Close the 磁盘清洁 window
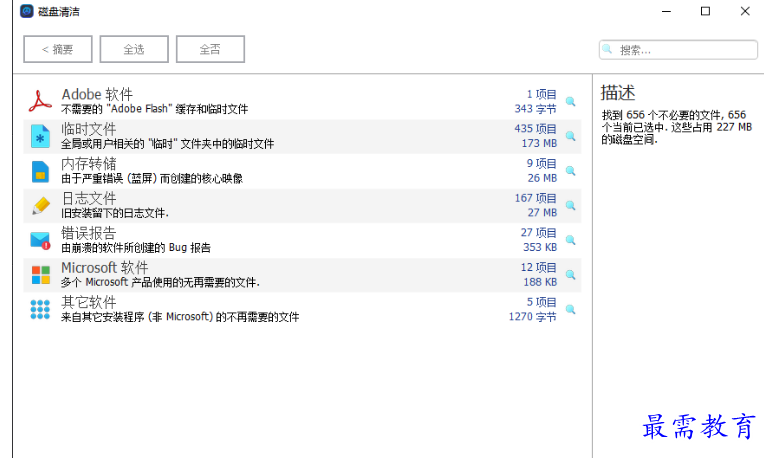Viewport: 764px width, 458px height. (745, 11)
